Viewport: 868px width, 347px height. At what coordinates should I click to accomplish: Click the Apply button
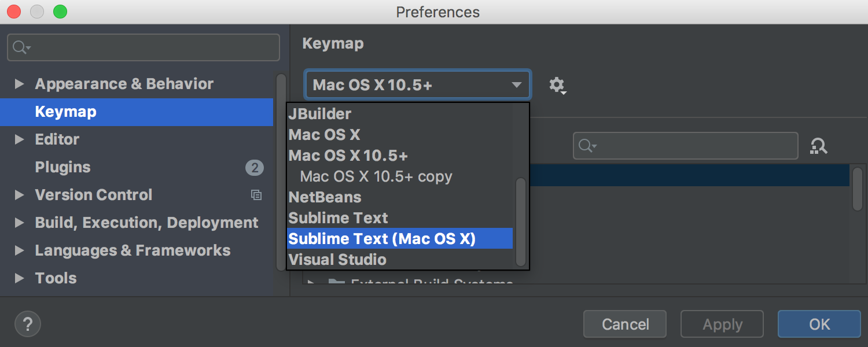pos(722,324)
